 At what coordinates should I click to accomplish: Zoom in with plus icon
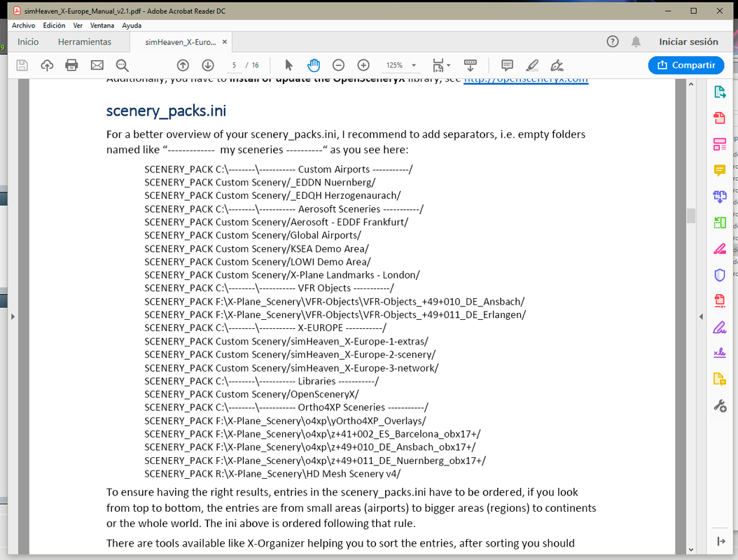[363, 65]
